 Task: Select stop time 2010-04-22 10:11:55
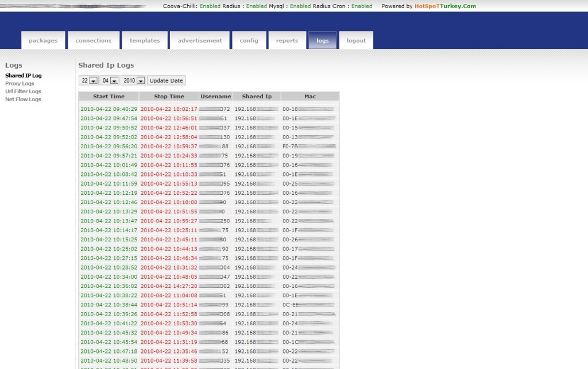[x=169, y=165]
